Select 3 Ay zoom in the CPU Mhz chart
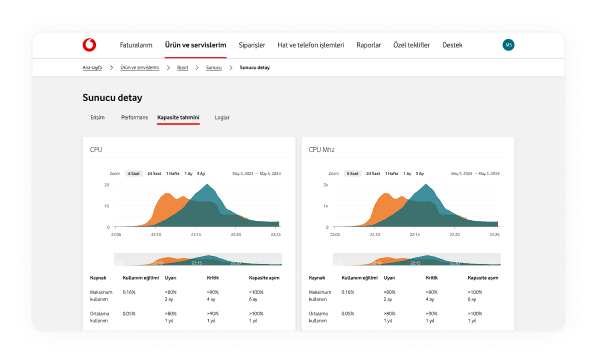 [x=420, y=174]
